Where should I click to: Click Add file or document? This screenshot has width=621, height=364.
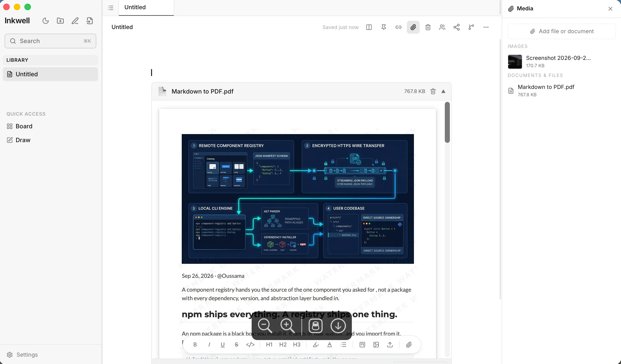(x=562, y=31)
